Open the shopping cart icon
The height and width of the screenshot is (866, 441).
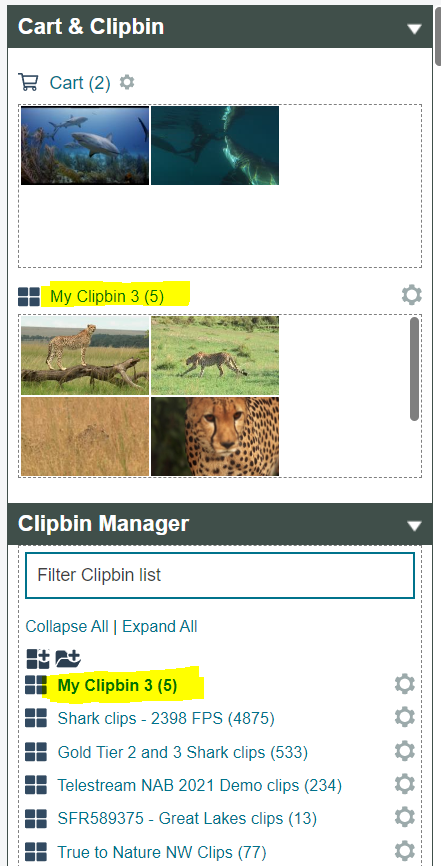[28, 82]
